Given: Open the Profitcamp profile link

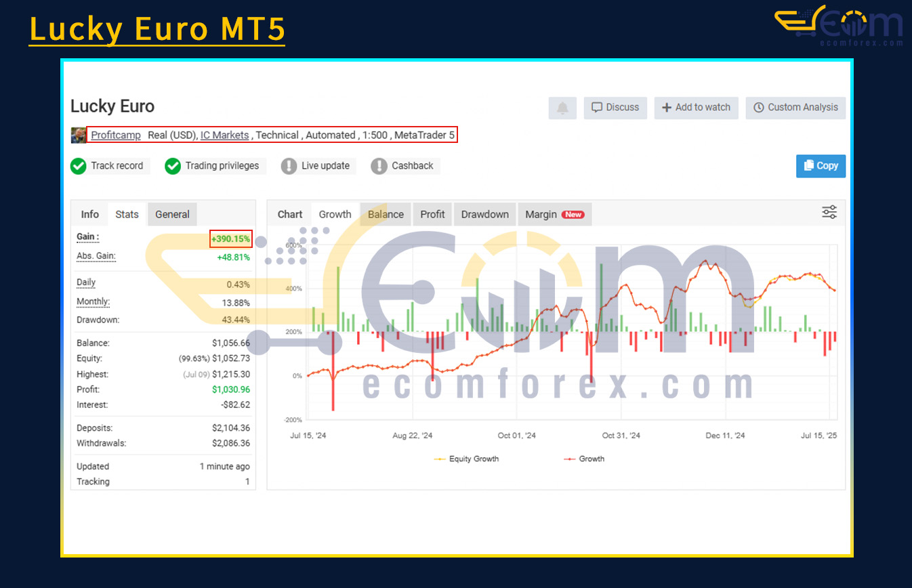Looking at the screenshot, I should [x=116, y=135].
